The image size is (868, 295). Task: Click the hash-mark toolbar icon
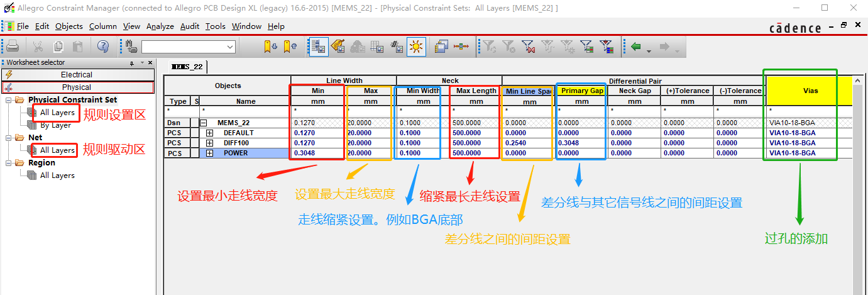click(x=397, y=46)
